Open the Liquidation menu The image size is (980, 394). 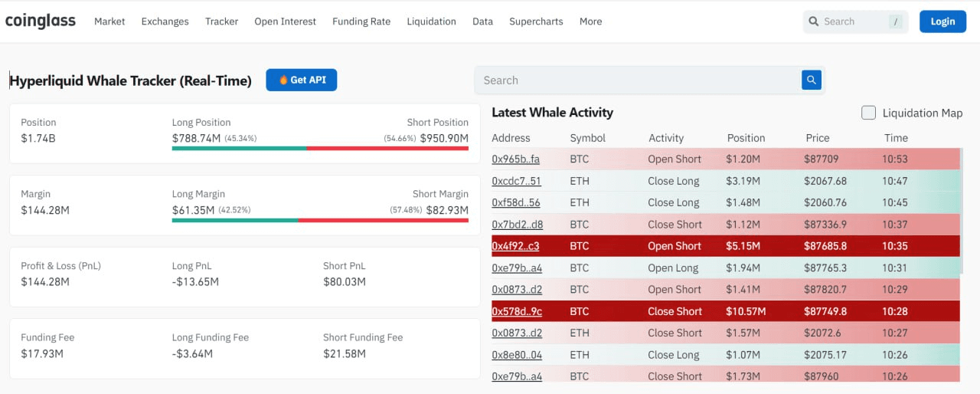431,21
